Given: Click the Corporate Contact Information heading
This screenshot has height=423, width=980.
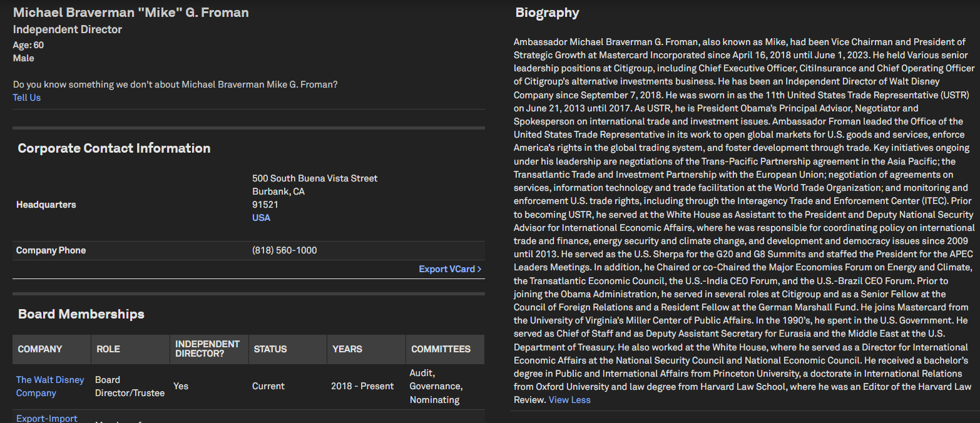Looking at the screenshot, I should (x=114, y=148).
